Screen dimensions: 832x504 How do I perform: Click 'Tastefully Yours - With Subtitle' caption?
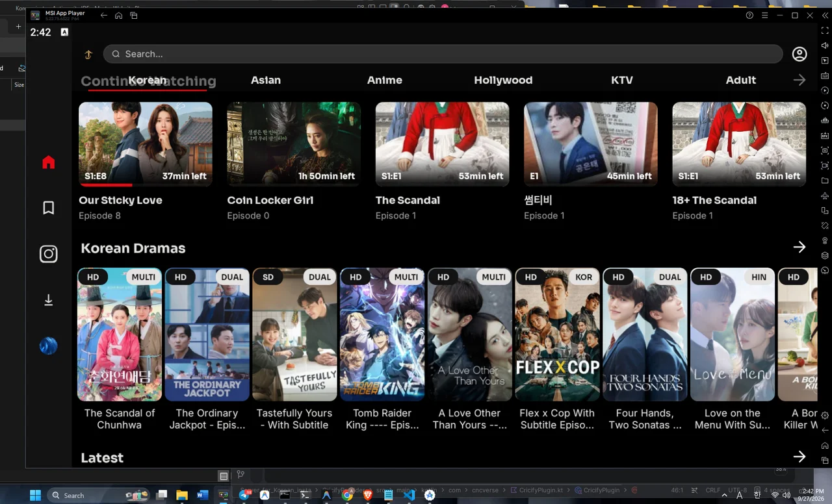pos(294,419)
